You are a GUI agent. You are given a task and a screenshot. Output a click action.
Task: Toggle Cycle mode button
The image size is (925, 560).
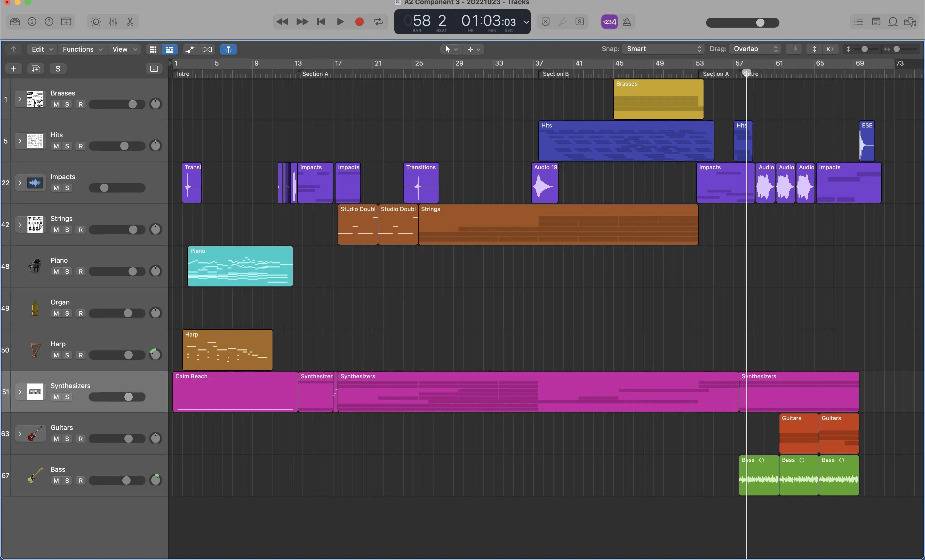378,22
